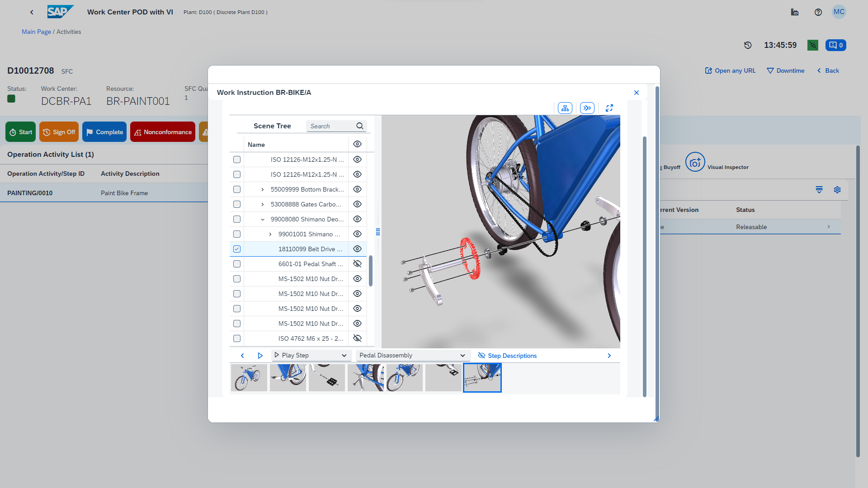Enter full screen for the 3D viewer

coord(609,108)
